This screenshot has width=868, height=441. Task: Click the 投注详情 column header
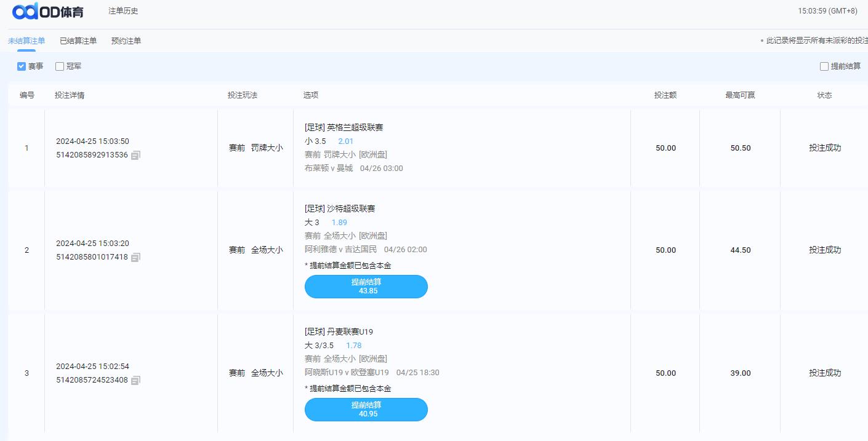click(x=70, y=95)
